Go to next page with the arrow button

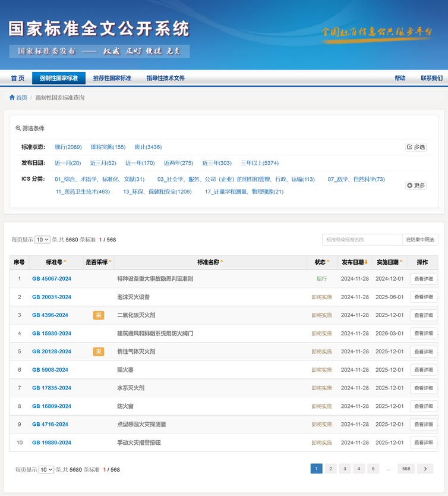coord(425,469)
